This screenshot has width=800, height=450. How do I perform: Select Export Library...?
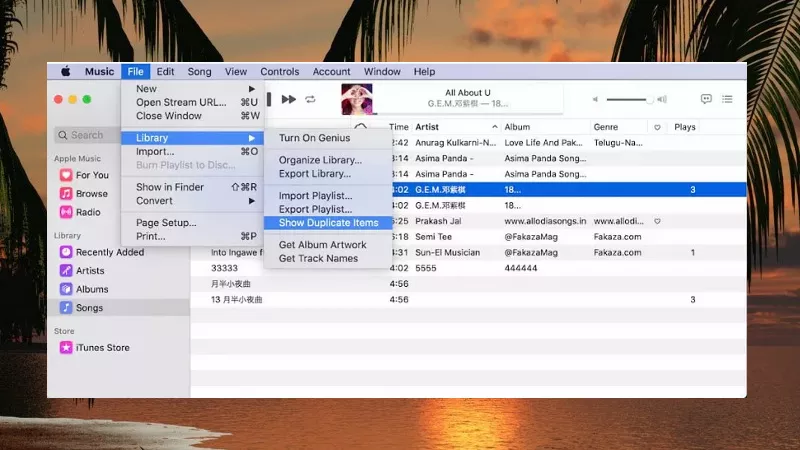[328, 173]
